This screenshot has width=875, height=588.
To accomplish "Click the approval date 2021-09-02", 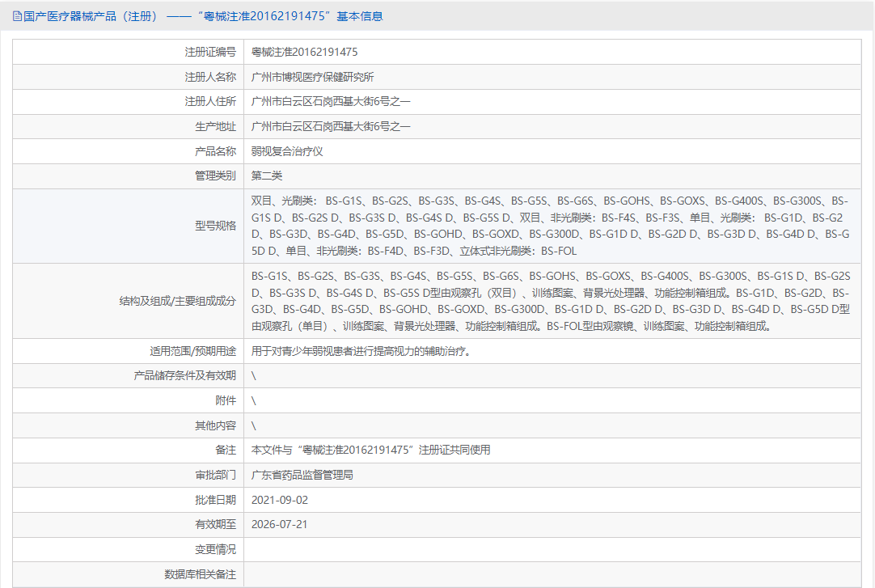I will [280, 500].
